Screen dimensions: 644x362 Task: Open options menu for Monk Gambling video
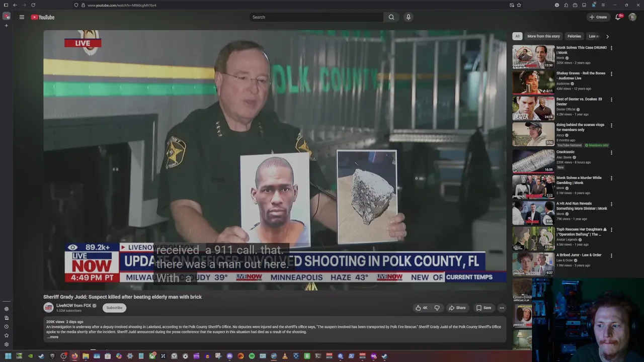coord(611,178)
